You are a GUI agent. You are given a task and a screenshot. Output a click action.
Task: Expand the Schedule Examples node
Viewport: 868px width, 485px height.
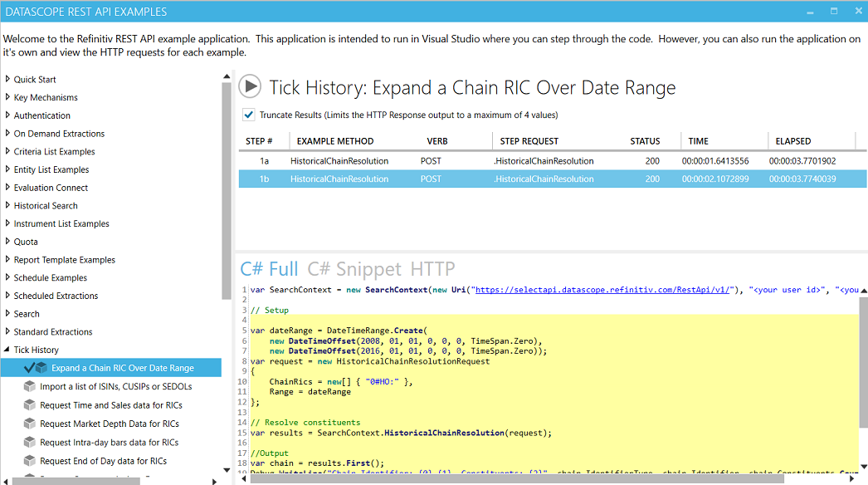tap(7, 277)
